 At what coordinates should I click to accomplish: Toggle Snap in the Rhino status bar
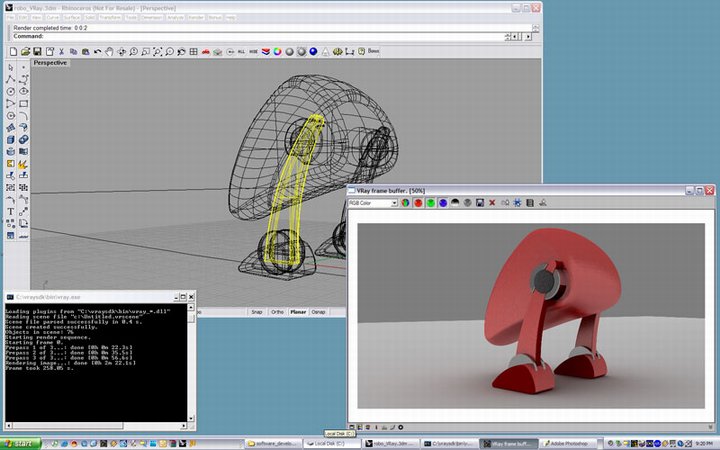click(x=257, y=312)
